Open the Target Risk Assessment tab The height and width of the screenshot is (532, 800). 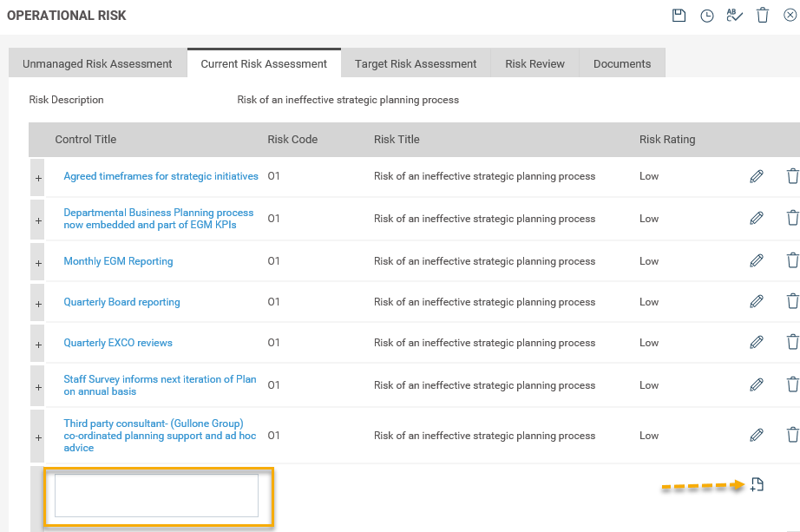tap(416, 63)
